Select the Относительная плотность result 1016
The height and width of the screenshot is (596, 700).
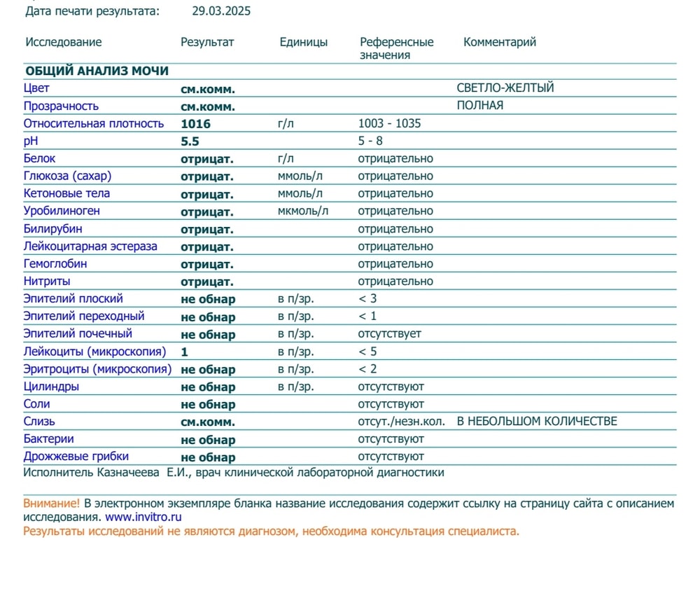(195, 124)
